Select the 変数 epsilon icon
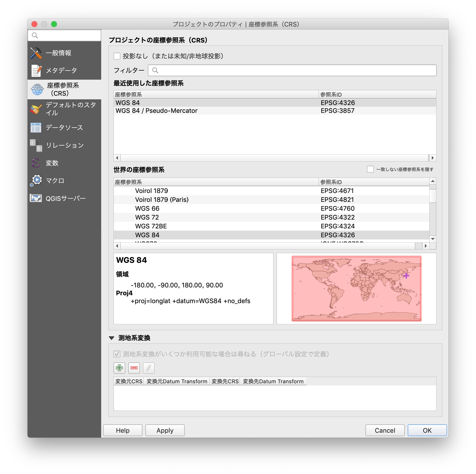Viewport: 476px width, 474px height. [36, 163]
